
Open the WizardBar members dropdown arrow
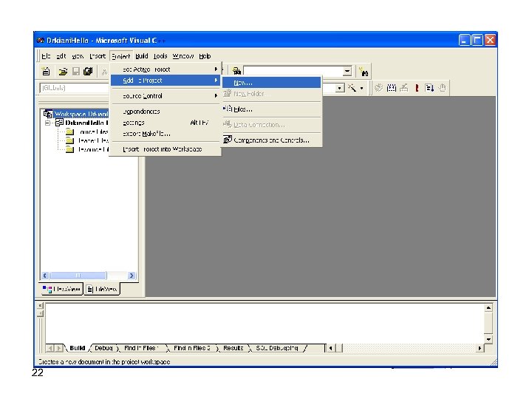coord(340,88)
